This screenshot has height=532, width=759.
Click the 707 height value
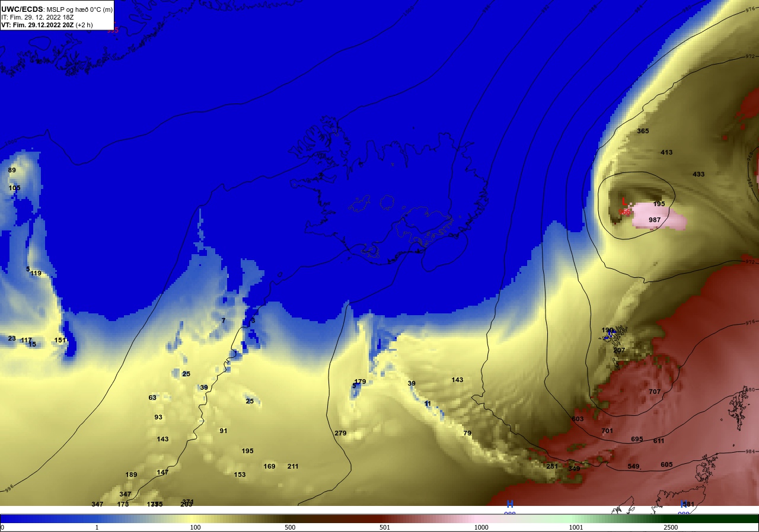pos(655,392)
